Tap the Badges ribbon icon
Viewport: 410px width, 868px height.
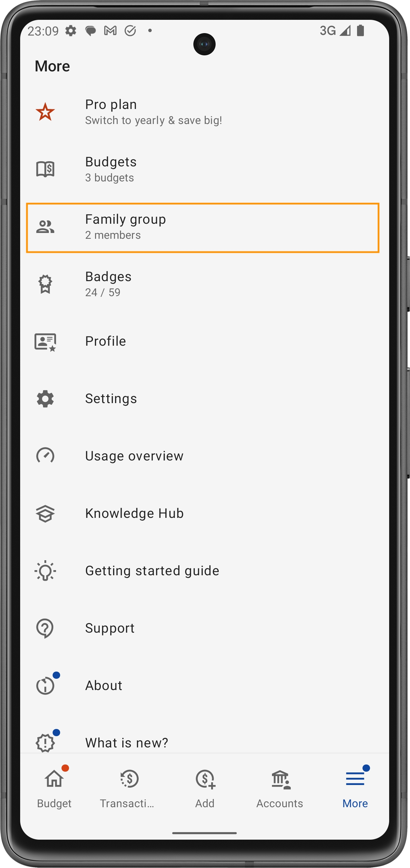45,284
